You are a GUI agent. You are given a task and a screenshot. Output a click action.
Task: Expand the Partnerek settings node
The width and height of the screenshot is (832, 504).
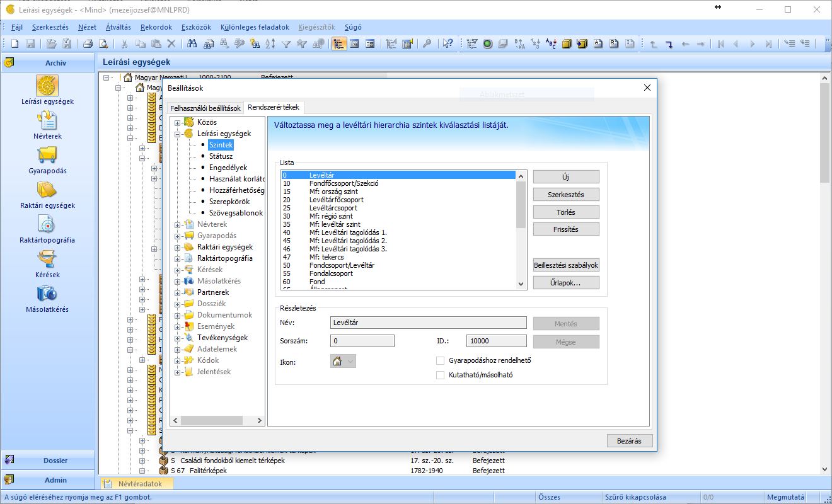[x=178, y=292]
